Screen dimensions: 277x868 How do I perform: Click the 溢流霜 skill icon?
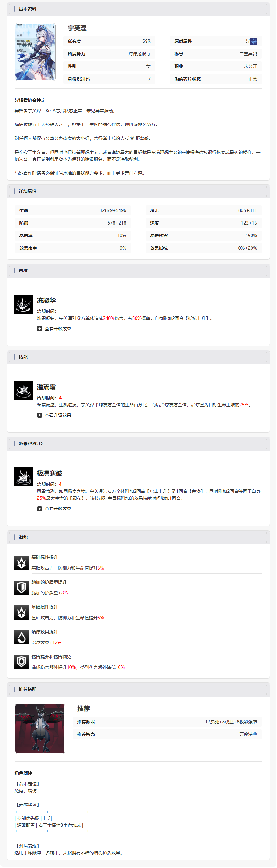pyautogui.click(x=24, y=390)
